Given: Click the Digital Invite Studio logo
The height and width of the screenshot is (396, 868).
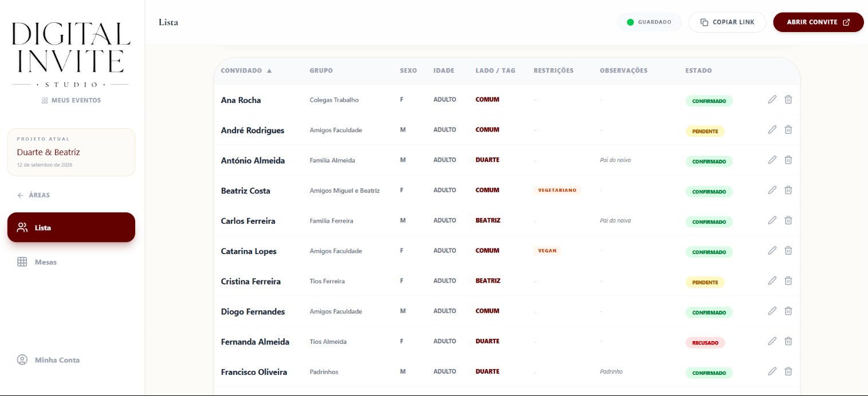Looking at the screenshot, I should point(71,54).
